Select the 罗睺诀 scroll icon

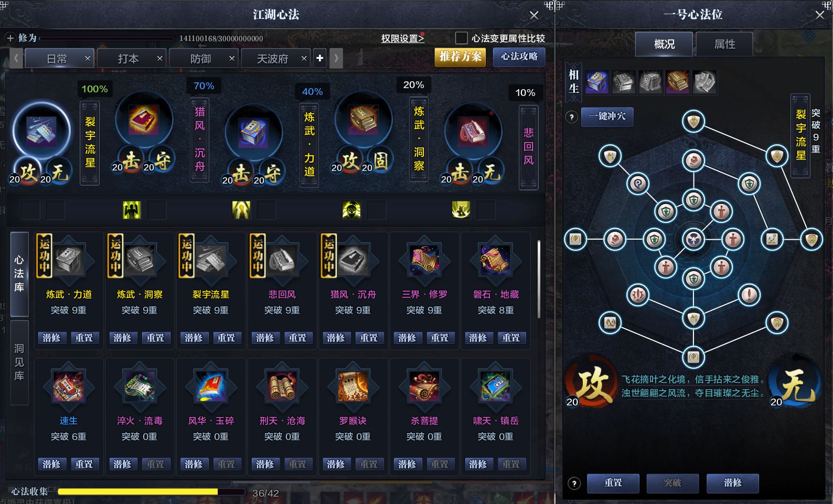coord(353,387)
